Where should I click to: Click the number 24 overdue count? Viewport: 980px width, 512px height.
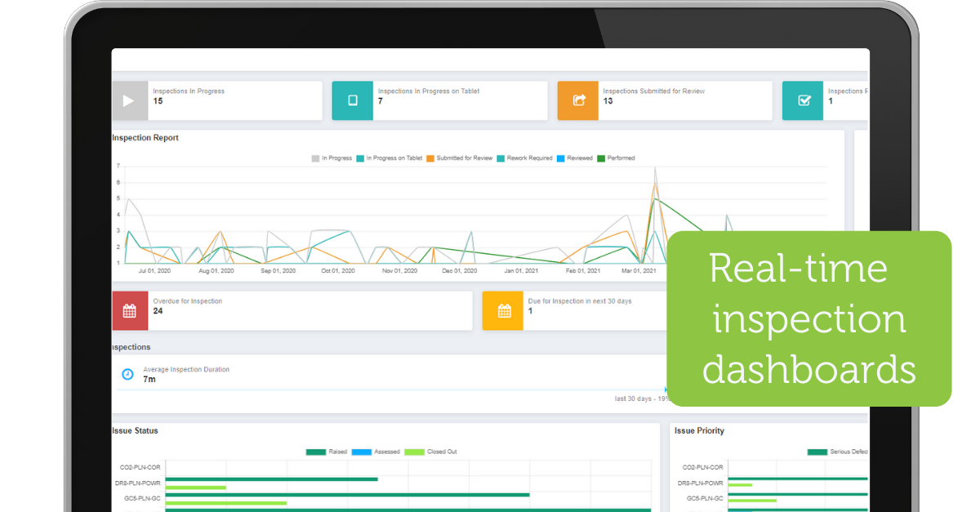pyautogui.click(x=158, y=311)
